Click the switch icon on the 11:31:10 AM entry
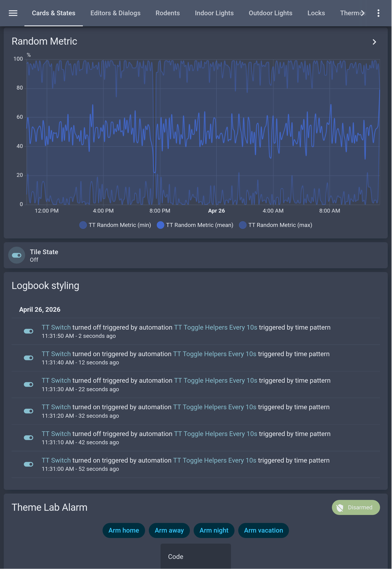 click(28, 438)
